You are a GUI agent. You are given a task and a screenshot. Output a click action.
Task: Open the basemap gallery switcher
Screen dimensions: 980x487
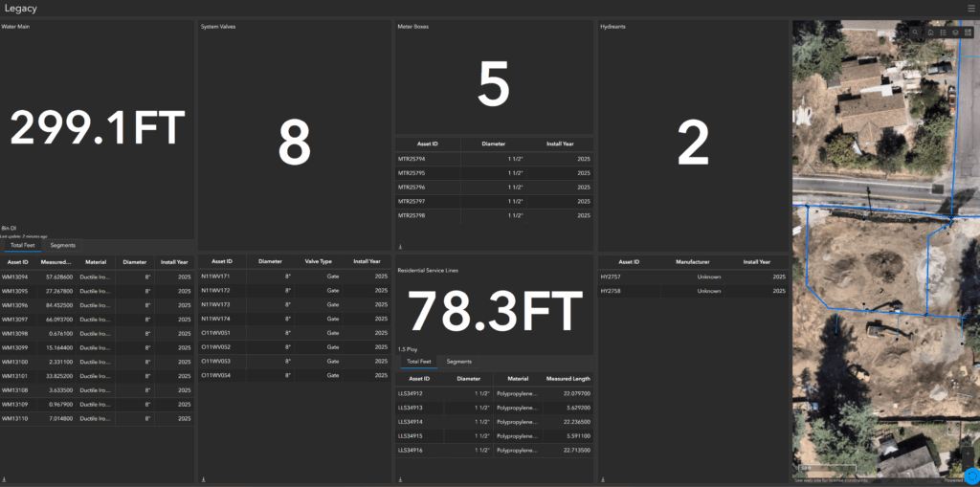(969, 33)
